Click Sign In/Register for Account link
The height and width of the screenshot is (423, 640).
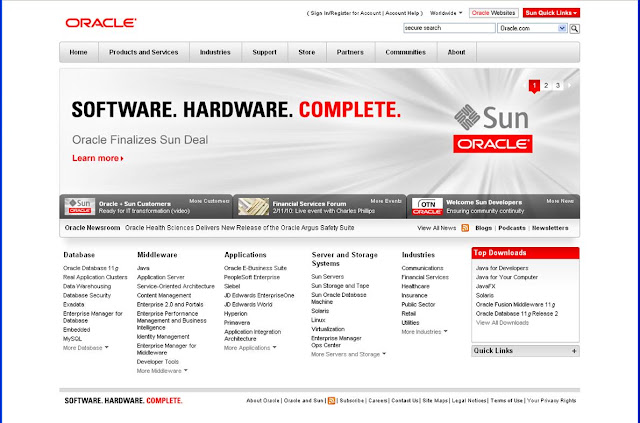tap(345, 13)
